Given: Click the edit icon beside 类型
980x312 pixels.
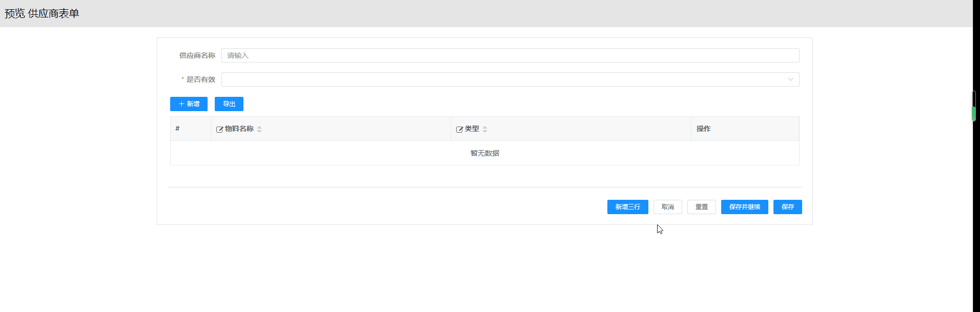Looking at the screenshot, I should (x=459, y=130).
